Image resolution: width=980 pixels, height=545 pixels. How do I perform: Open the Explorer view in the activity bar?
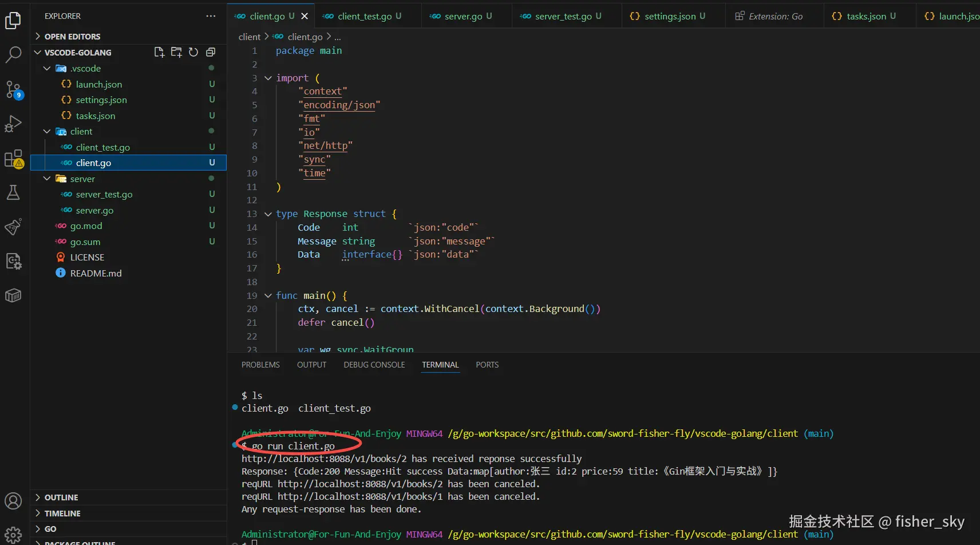pos(13,21)
